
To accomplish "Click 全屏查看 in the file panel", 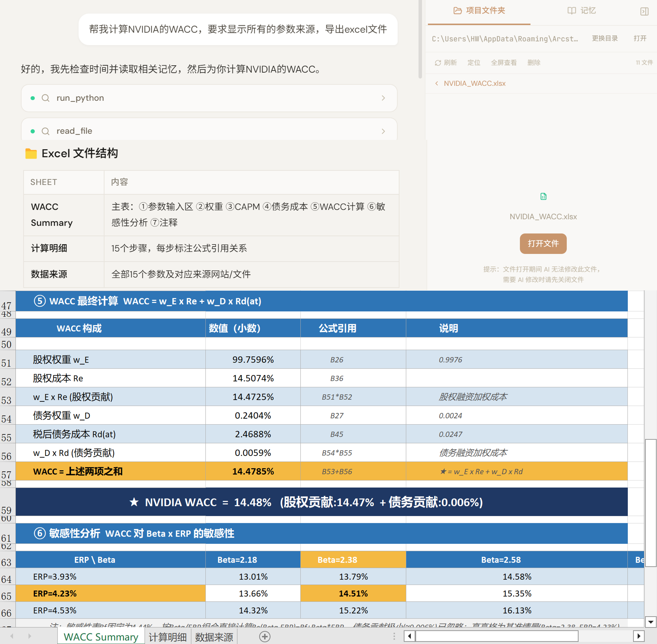I will coord(504,63).
